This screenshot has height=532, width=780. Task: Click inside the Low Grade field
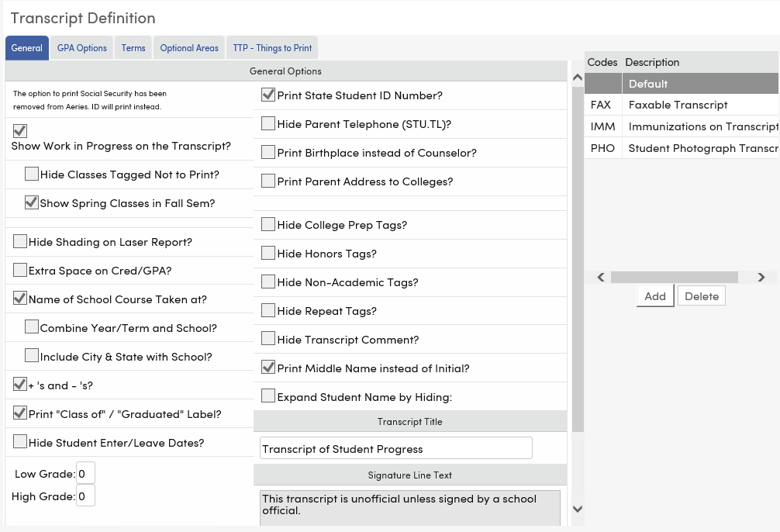click(85, 472)
